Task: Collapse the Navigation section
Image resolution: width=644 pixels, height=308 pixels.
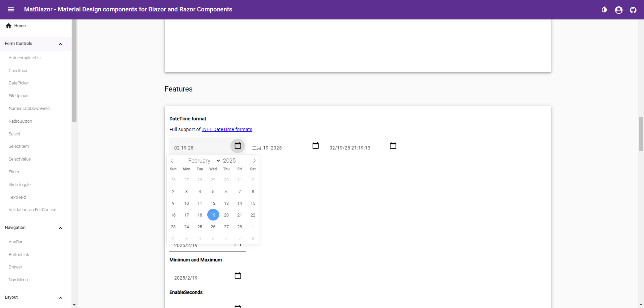Action: [61, 228]
